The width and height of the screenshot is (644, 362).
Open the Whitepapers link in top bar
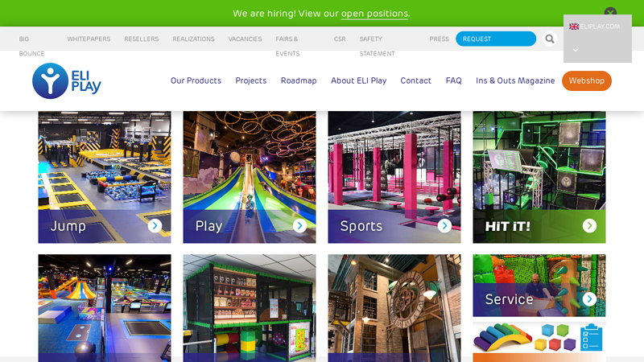pyautogui.click(x=89, y=39)
